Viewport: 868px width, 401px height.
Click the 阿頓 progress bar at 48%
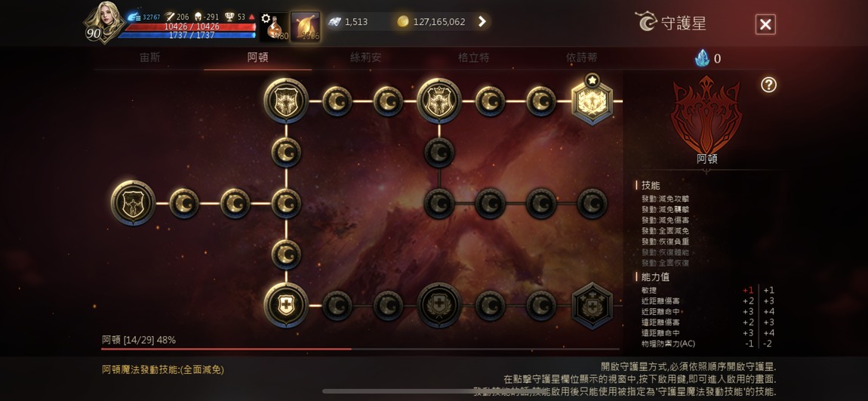point(360,349)
